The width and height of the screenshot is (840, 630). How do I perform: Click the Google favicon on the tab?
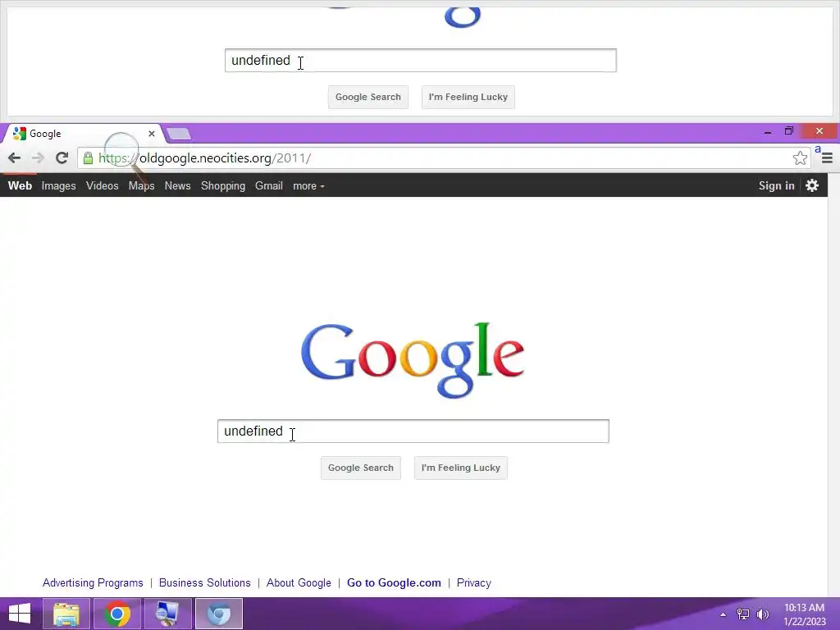[20, 134]
